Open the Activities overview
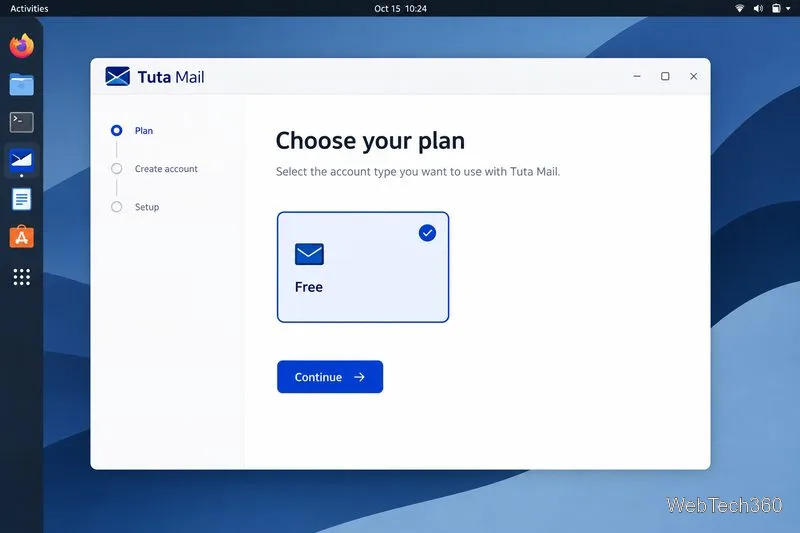 29,9
